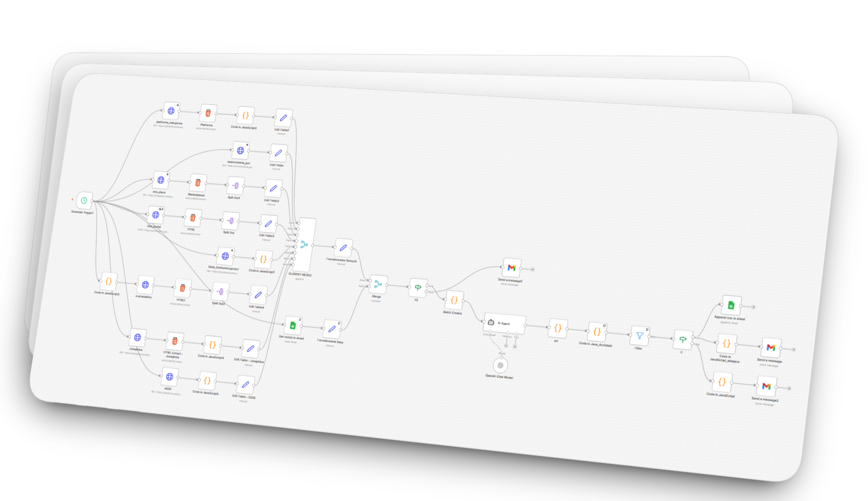Open the Batch Creator code node
868x501 pixels.
point(454,300)
